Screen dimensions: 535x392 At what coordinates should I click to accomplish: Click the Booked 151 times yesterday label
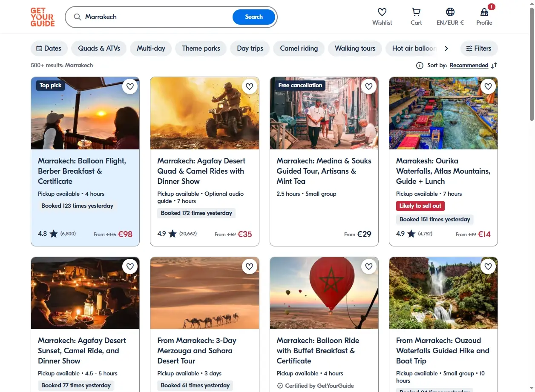pos(435,220)
